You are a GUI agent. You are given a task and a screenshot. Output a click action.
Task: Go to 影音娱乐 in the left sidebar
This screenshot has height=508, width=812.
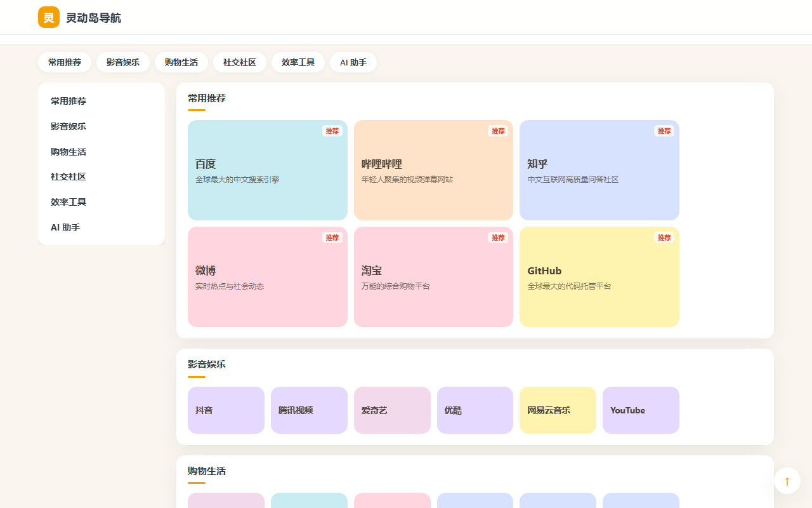(101, 126)
